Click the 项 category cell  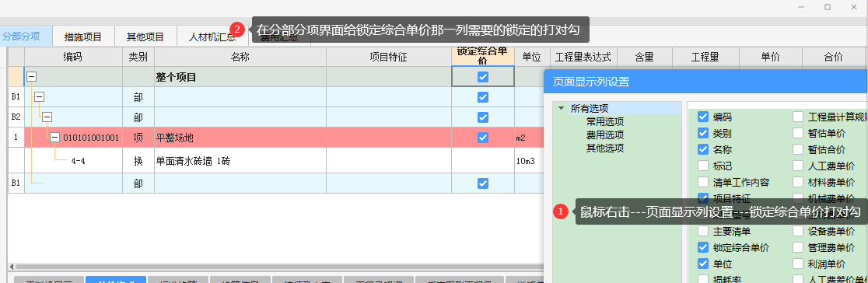coord(138,138)
